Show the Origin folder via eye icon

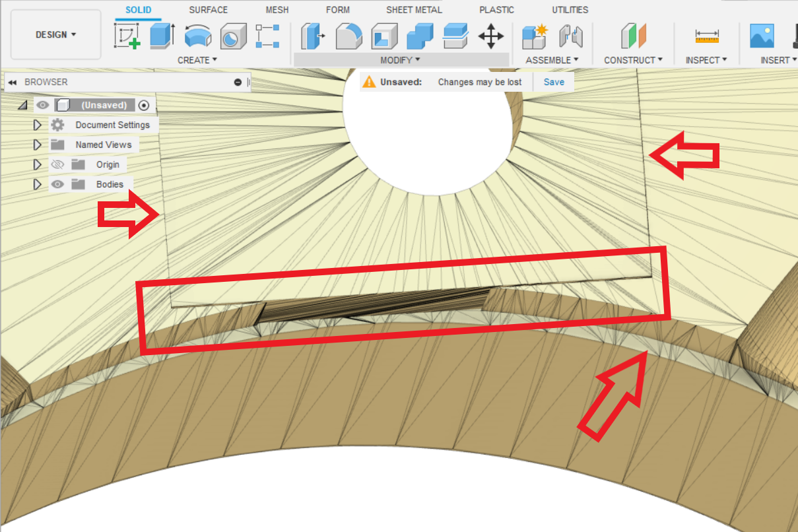[58, 164]
